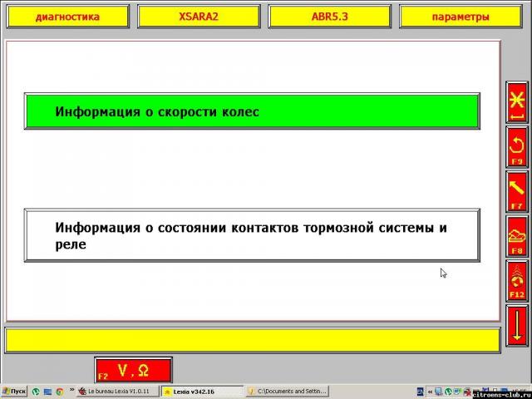Launch Chrome from quick launch

(60, 392)
